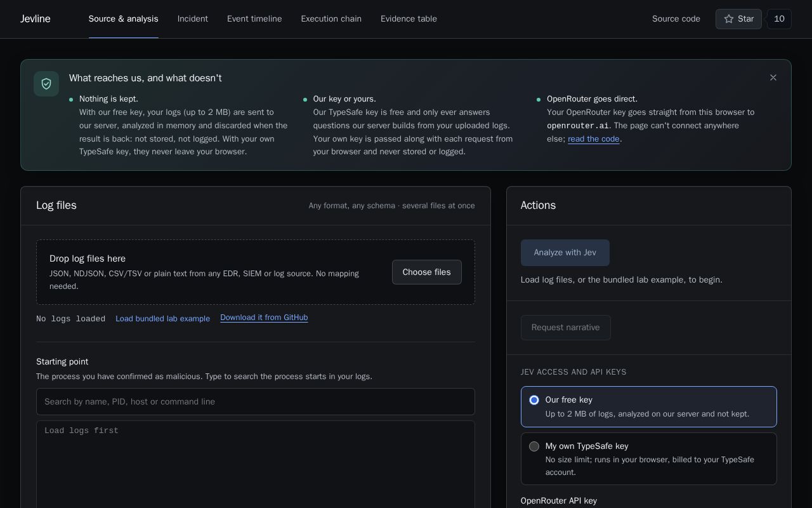
Task: Focus the process search input field
Action: click(x=256, y=401)
